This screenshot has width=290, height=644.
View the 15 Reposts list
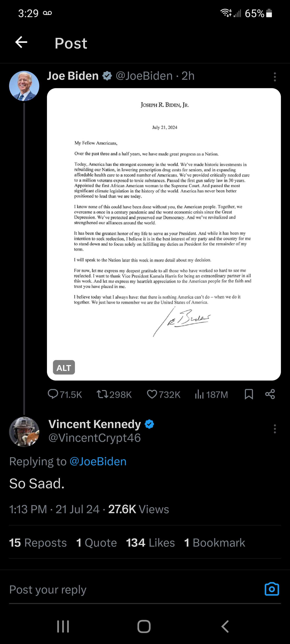click(38, 543)
